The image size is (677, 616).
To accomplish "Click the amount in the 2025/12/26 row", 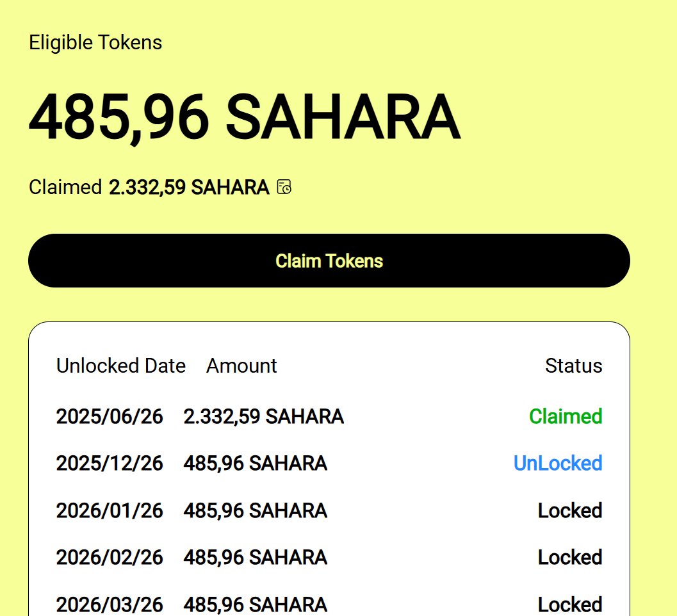I will (255, 464).
